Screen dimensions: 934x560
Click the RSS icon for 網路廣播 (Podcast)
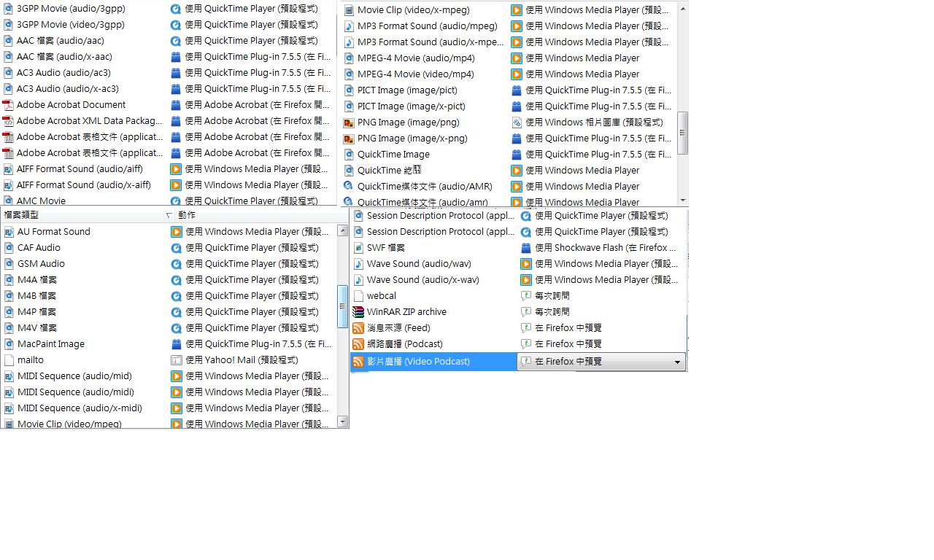click(x=358, y=344)
